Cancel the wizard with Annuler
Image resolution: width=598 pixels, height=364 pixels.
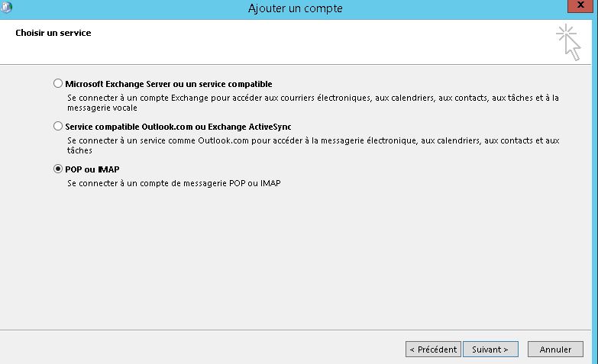[555, 350]
